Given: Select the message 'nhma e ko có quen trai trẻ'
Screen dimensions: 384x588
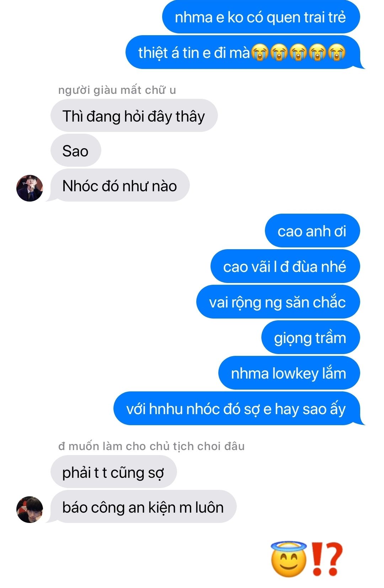Looking at the screenshot, I should pyautogui.click(x=261, y=17).
